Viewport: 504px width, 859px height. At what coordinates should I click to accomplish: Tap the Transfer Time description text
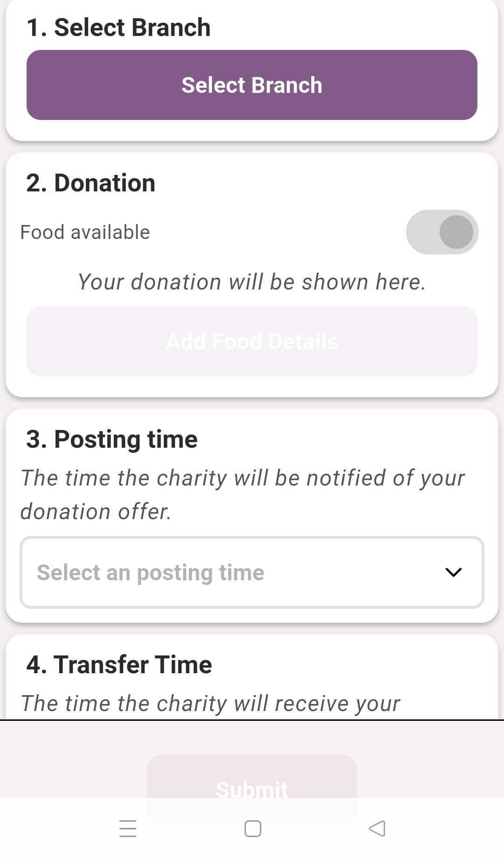(210, 703)
